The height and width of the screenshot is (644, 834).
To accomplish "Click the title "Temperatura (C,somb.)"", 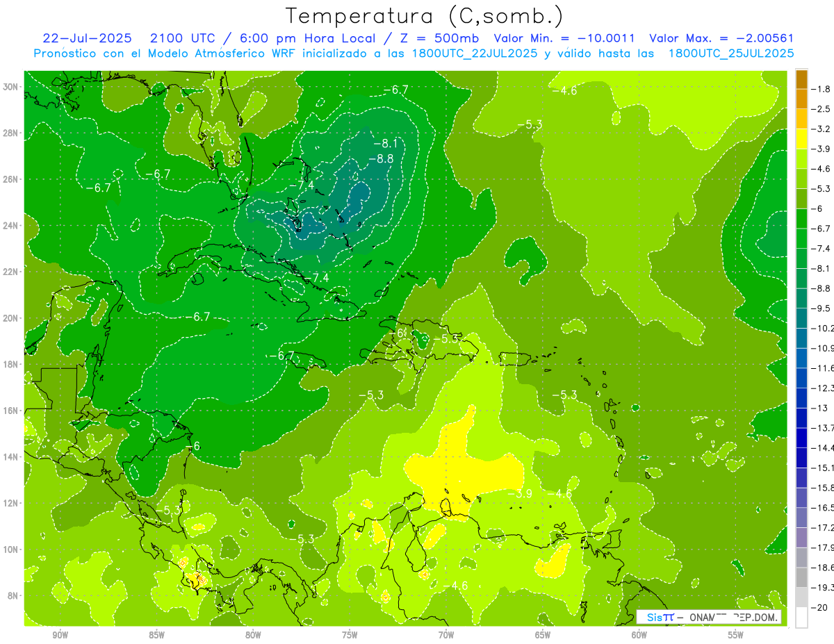I will coord(425,17).
